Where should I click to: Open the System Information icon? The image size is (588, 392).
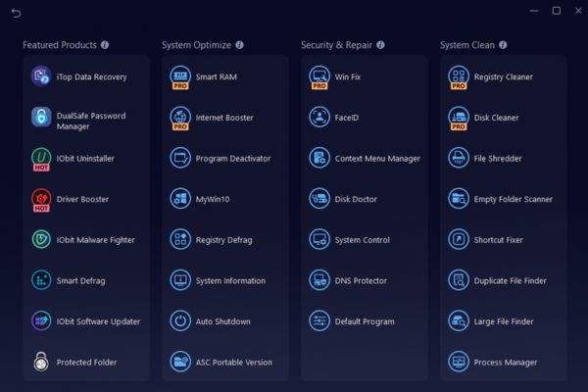pyautogui.click(x=180, y=280)
